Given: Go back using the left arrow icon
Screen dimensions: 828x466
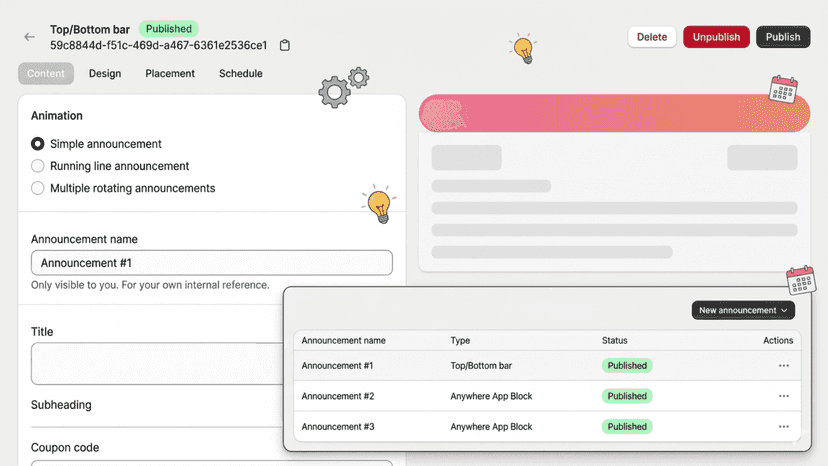Looking at the screenshot, I should [x=30, y=37].
